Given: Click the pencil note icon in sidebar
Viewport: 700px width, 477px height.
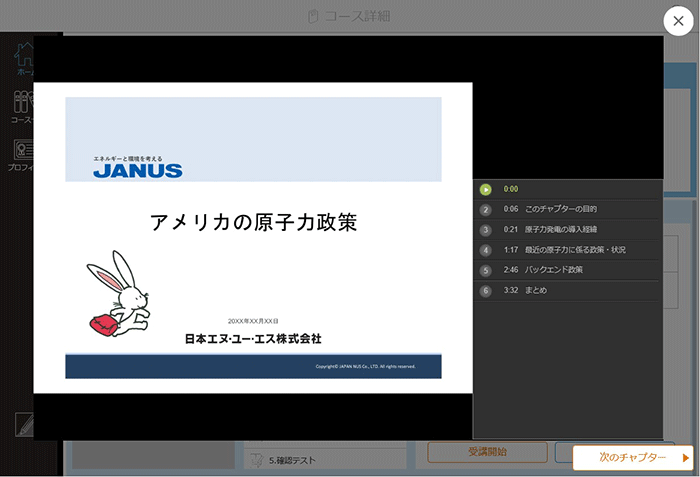Looking at the screenshot, I should tap(24, 424).
